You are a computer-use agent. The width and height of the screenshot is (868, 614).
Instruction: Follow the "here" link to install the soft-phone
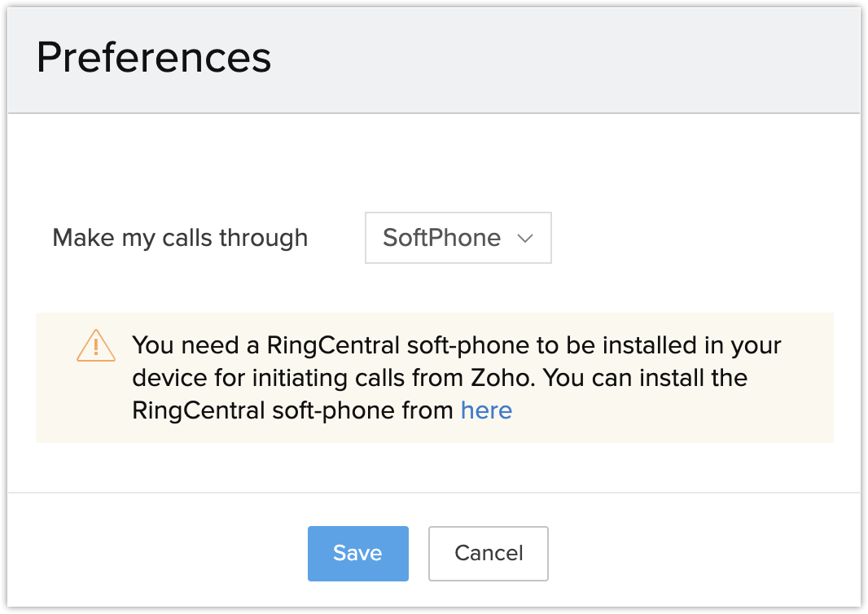tap(486, 410)
